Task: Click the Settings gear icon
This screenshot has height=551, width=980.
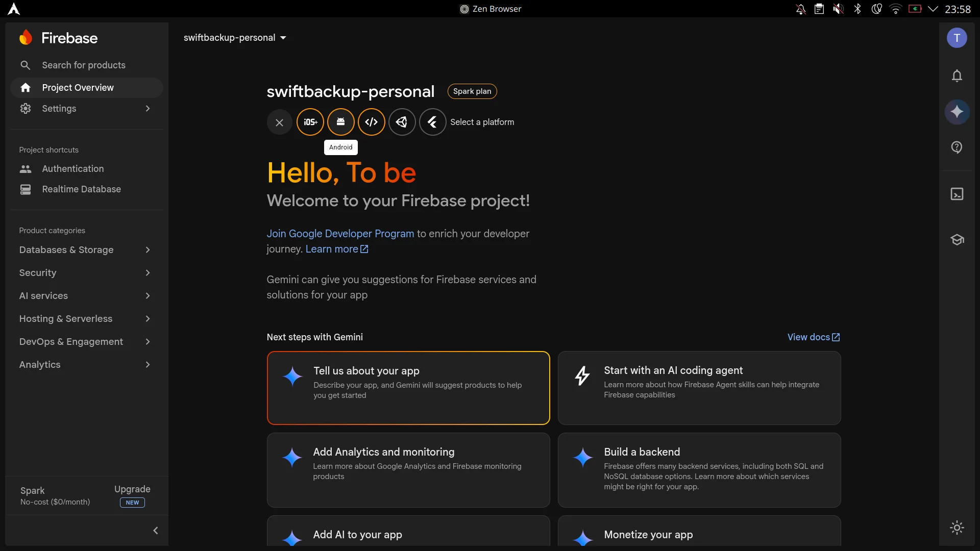Action: click(x=26, y=109)
